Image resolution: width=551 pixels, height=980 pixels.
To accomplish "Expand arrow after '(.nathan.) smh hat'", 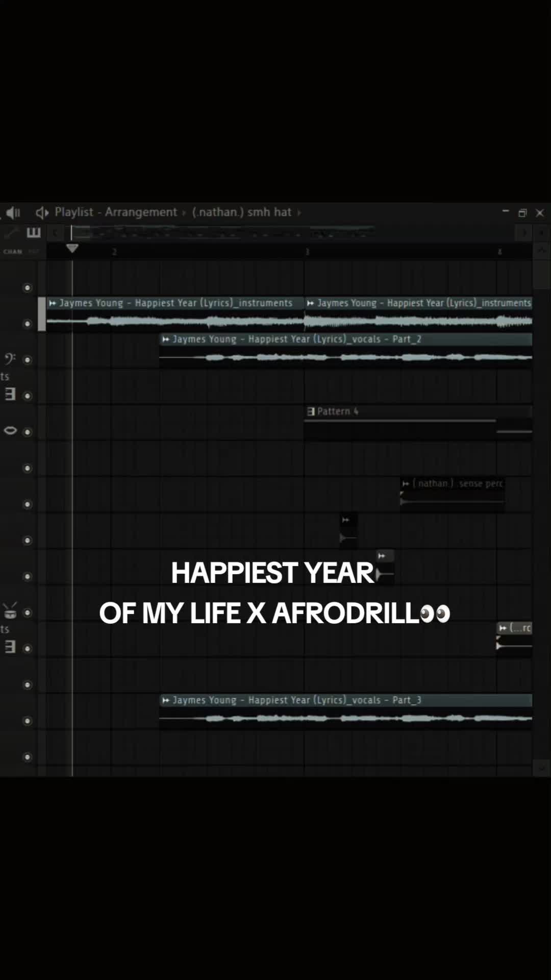I will (x=299, y=212).
